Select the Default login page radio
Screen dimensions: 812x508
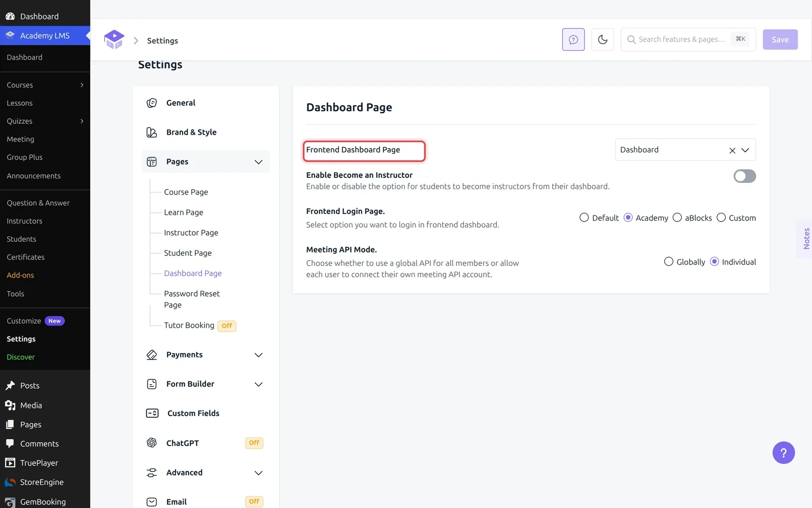(584, 217)
